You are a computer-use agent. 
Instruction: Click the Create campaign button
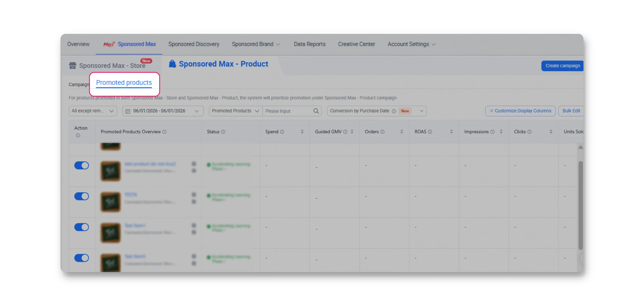(x=562, y=66)
